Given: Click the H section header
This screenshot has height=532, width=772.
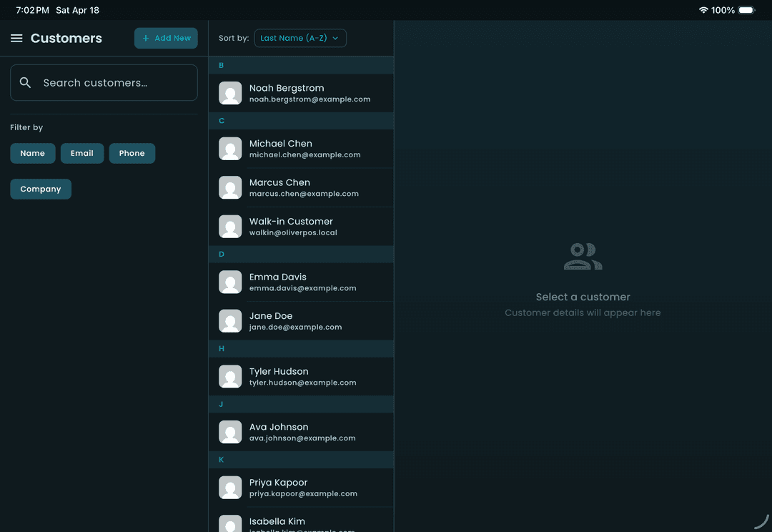Looking at the screenshot, I should (x=302, y=349).
